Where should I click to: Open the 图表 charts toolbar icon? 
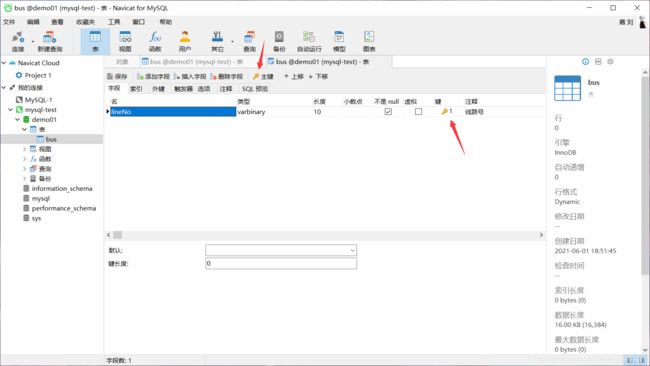point(369,41)
